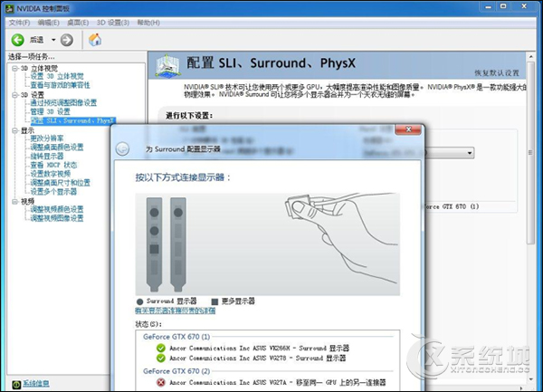Open the 系统信息 link

point(36,384)
